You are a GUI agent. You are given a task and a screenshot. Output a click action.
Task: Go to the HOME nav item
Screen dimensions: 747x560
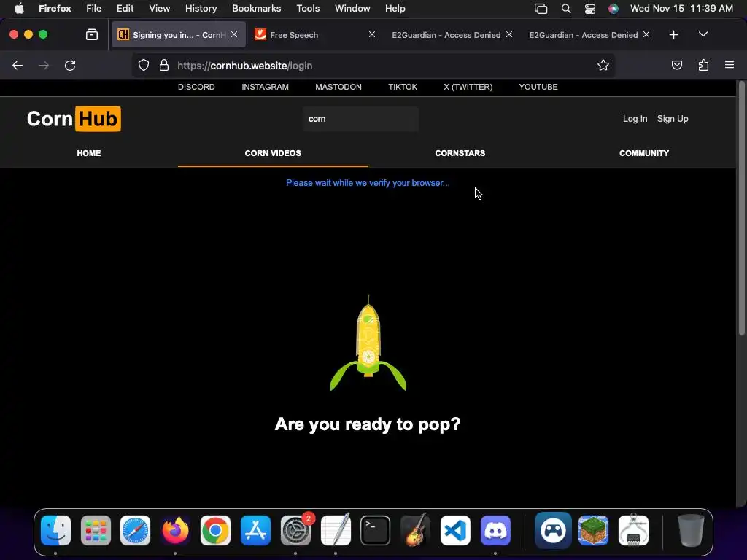88,153
